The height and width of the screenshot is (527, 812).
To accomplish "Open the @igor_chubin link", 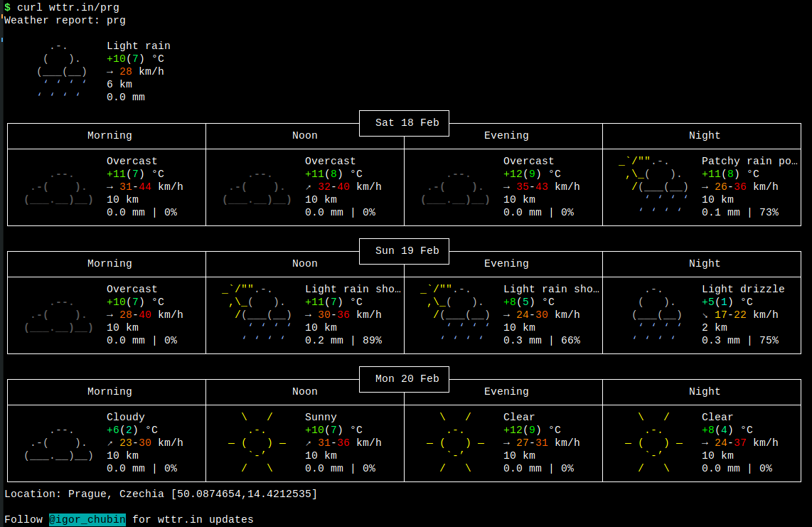I will click(x=87, y=519).
